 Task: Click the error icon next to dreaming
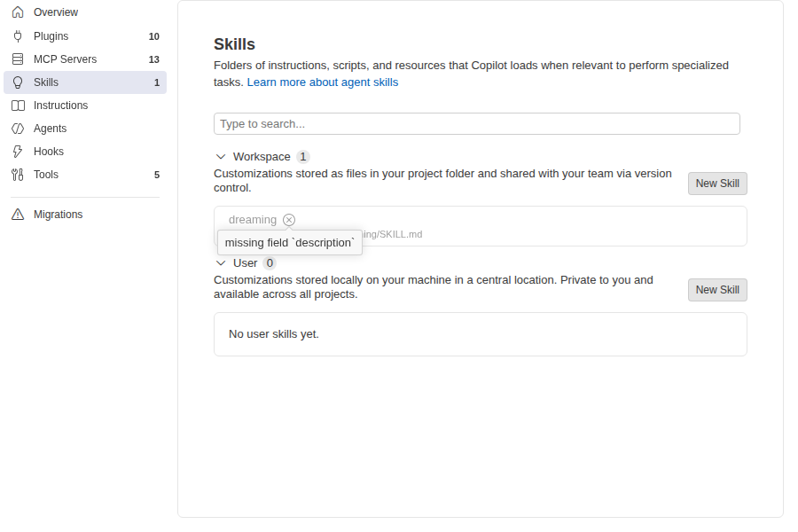289,220
